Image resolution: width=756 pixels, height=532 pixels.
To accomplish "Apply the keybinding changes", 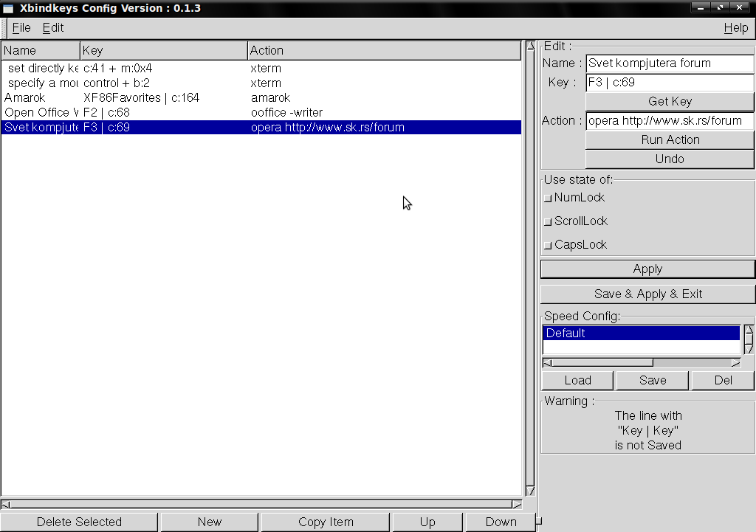I will tap(647, 269).
